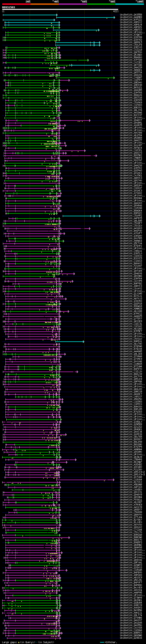Click the UniRef100_Q3EC03 label
The height and width of the screenshot is (644, 146).
click(x=131, y=47)
